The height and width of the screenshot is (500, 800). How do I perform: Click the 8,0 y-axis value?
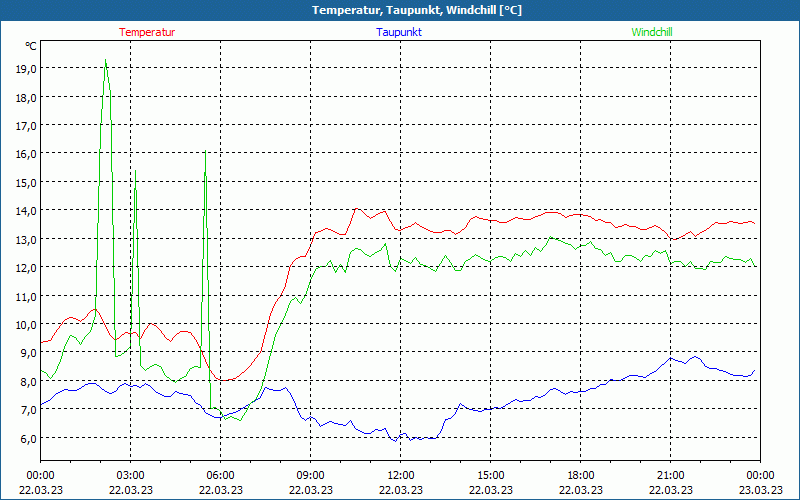[29, 382]
